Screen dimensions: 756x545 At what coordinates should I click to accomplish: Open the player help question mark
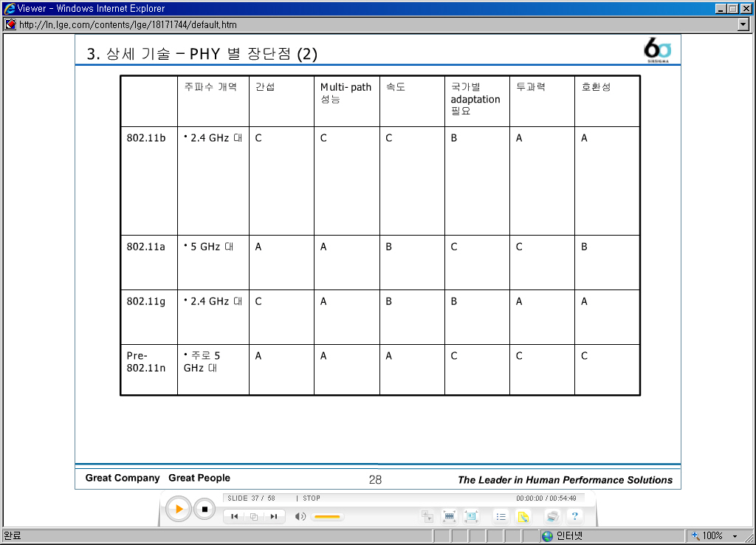coord(574,517)
